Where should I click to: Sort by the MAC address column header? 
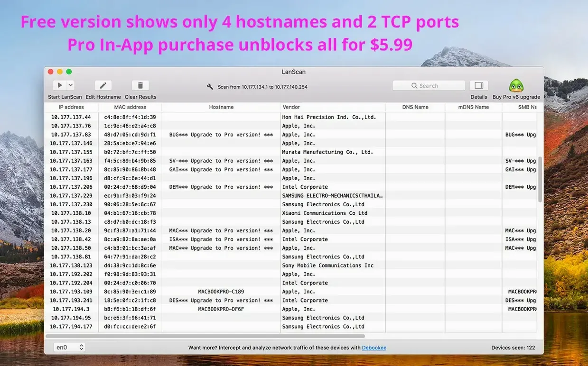[130, 107]
